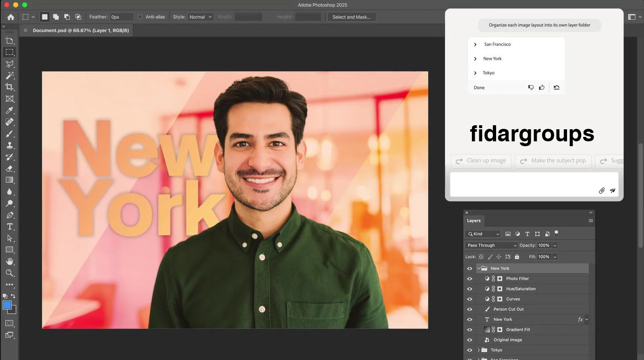Click Make the subject pop suggestion
Viewport: 644px width, 360px height.
pos(553,161)
